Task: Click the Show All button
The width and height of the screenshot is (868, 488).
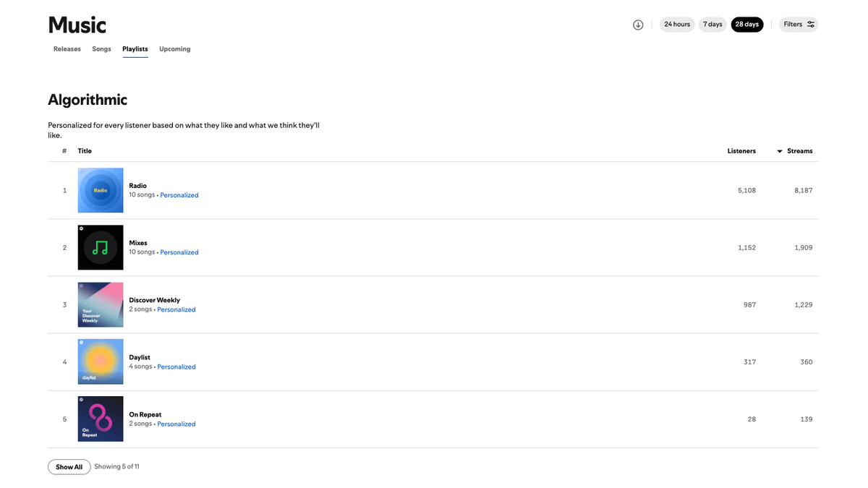Action: pos(69,467)
